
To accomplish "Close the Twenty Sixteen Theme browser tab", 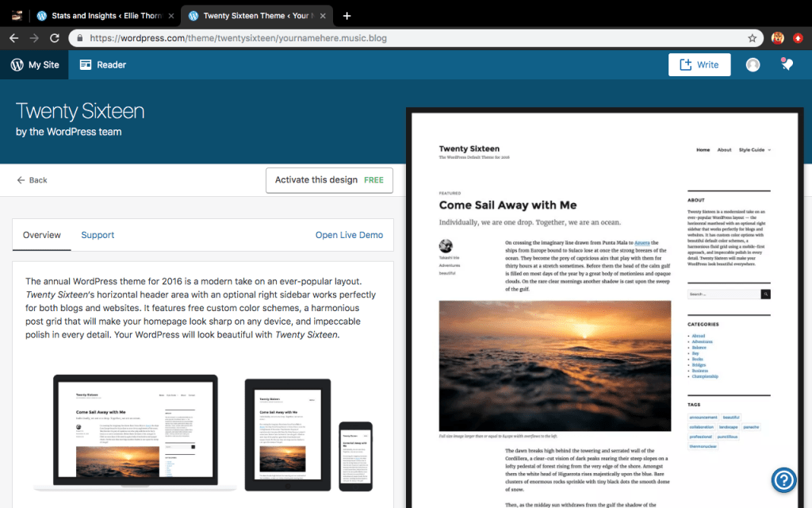I will pyautogui.click(x=324, y=16).
